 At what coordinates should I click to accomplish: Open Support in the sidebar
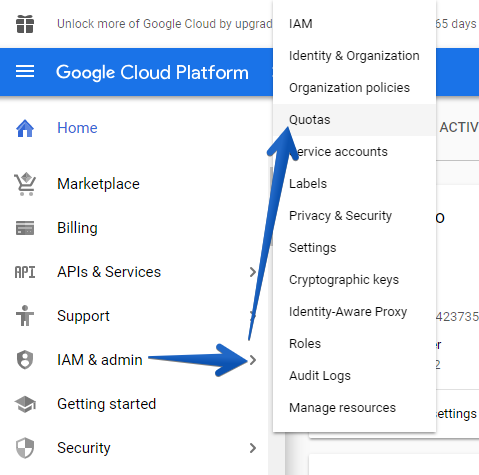click(x=83, y=316)
